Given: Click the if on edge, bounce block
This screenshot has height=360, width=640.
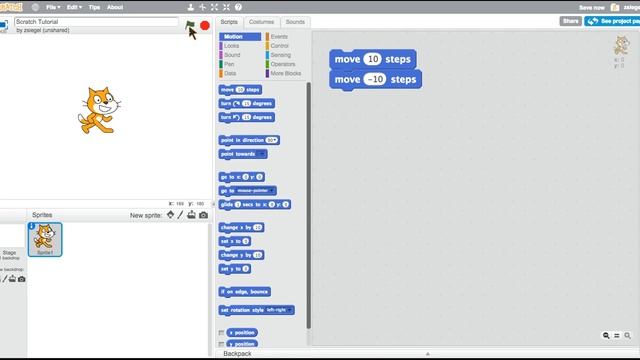Looking at the screenshot, I should tap(244, 292).
